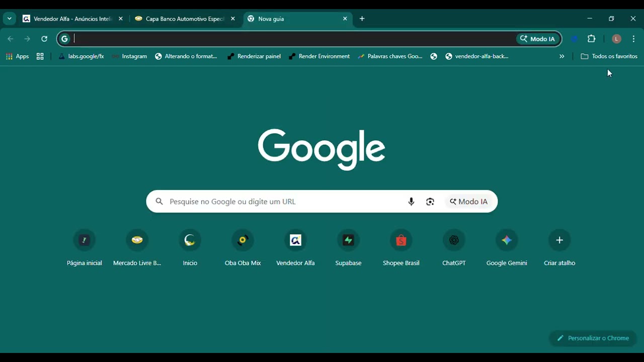Open a new tab with plus button
This screenshot has width=644, height=362.
362,19
